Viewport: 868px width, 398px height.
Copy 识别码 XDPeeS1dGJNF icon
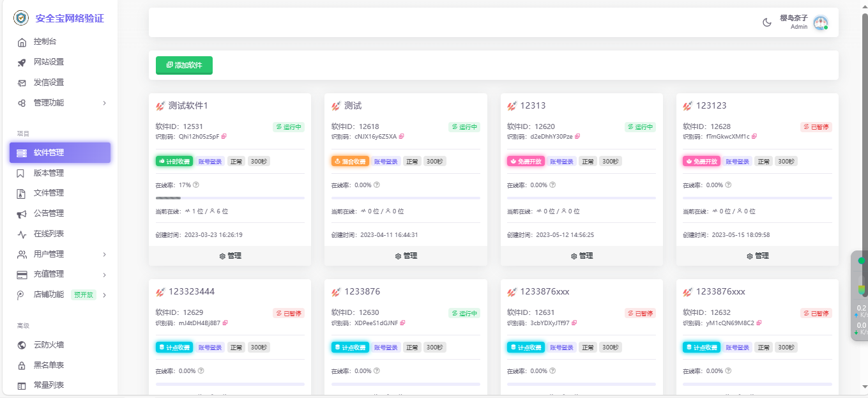pos(402,323)
